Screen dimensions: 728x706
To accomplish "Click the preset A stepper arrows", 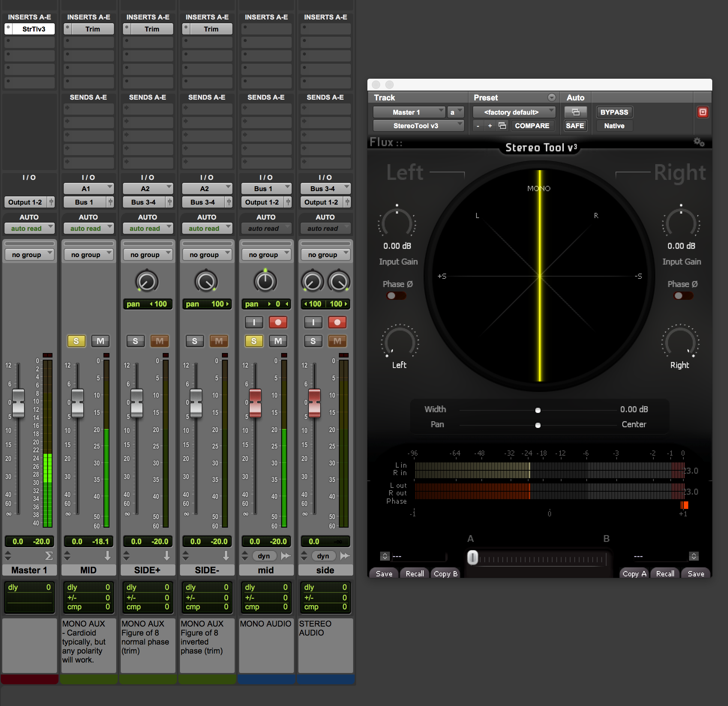I will pyautogui.click(x=385, y=556).
